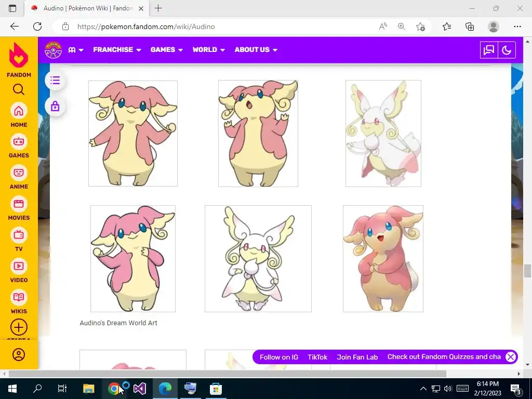Open second-row Mega Audino artwork
The image size is (532, 399).
(x=258, y=259)
